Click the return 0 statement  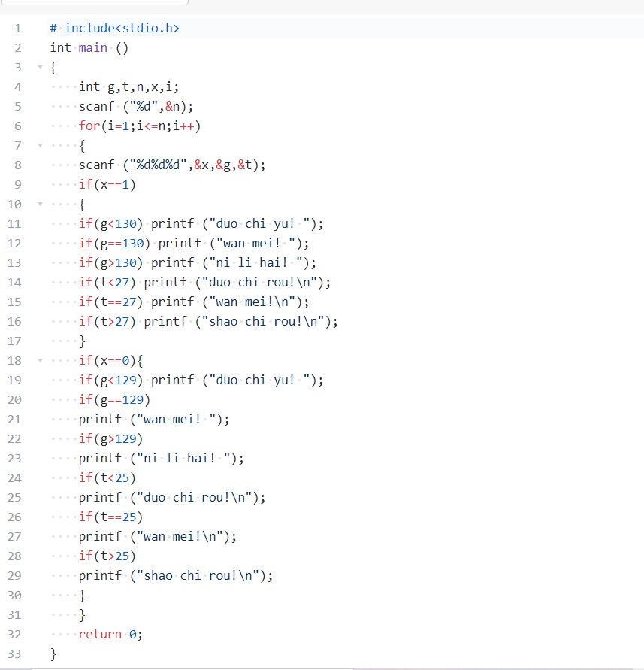pyautogui.click(x=110, y=634)
